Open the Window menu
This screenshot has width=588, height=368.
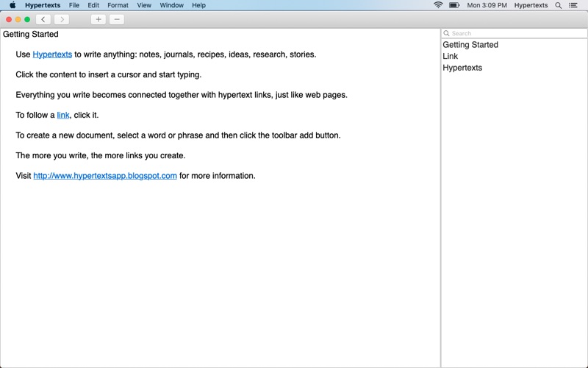click(x=172, y=5)
